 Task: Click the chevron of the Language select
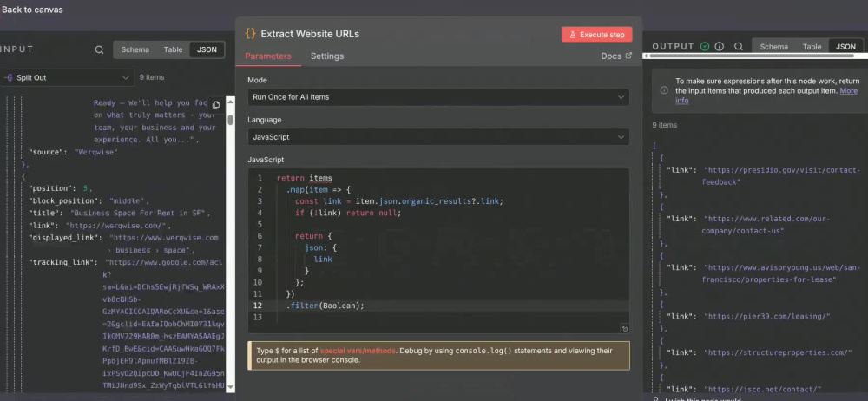(621, 137)
